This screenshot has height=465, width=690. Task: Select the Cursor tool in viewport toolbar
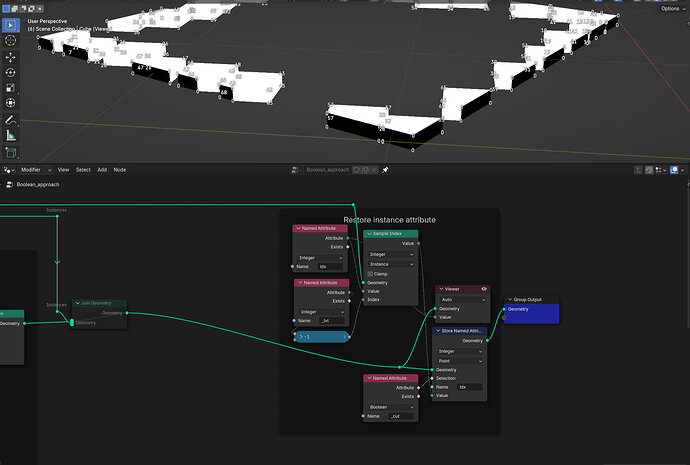pyautogui.click(x=11, y=40)
